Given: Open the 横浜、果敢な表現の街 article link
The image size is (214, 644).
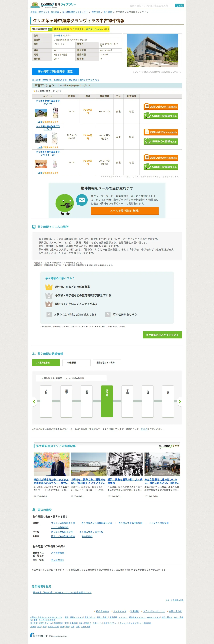Looking at the screenshot, I should 125,481.
